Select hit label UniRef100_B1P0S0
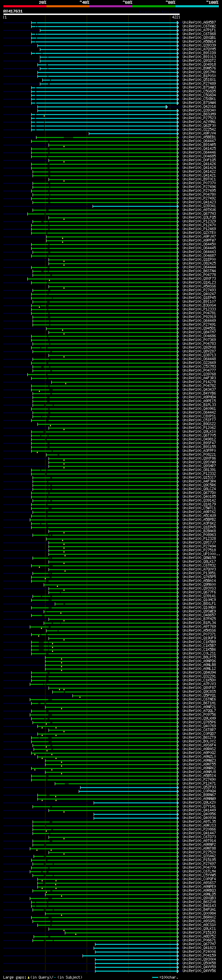222x980 pixels. [199, 76]
